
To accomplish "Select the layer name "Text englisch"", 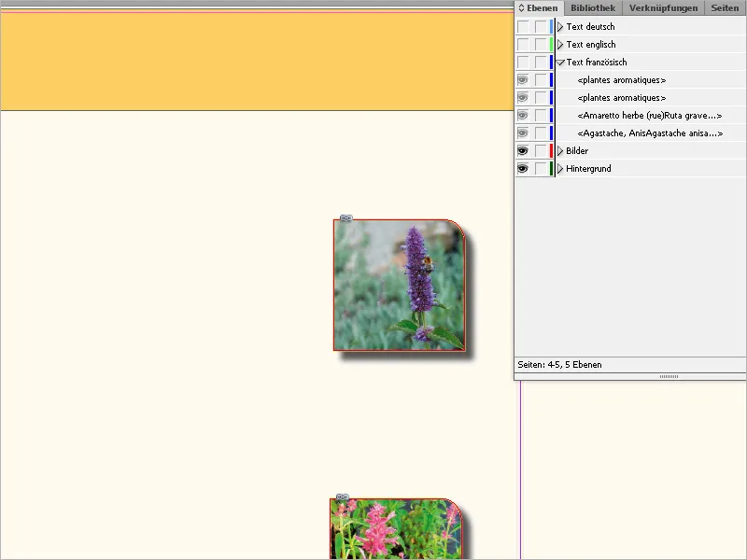I will click(591, 44).
